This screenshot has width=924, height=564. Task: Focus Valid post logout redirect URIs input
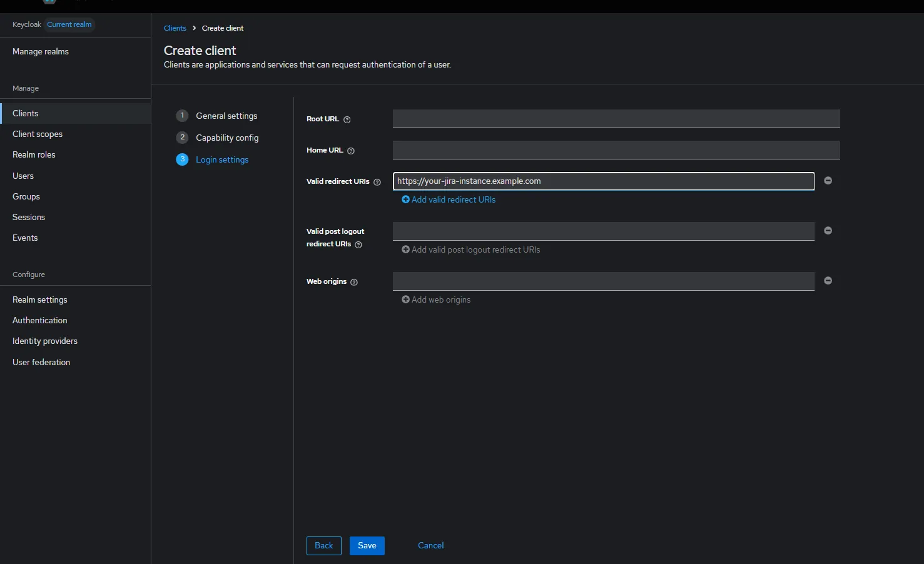click(x=604, y=231)
